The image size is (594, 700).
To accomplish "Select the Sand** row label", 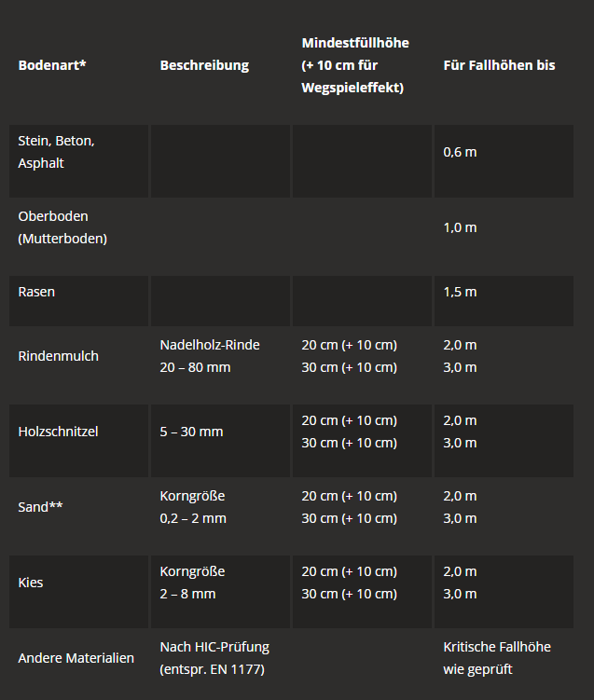I will (40, 507).
